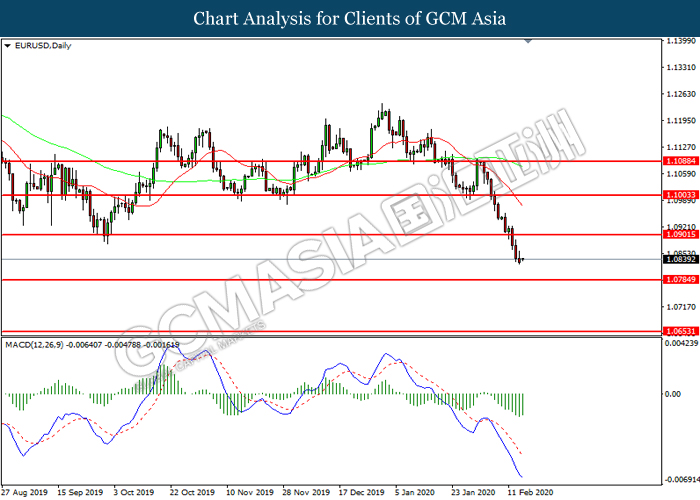Click the MACD axis value -0.006914
This screenshot has height=500, width=700.
683,479
